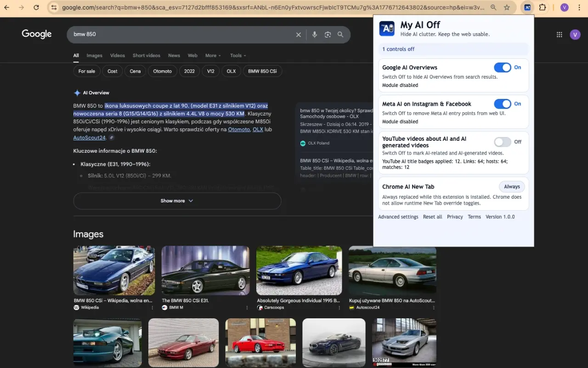588x368 pixels.
Task: Toggle Google AI Overviews switch
Action: point(503,68)
